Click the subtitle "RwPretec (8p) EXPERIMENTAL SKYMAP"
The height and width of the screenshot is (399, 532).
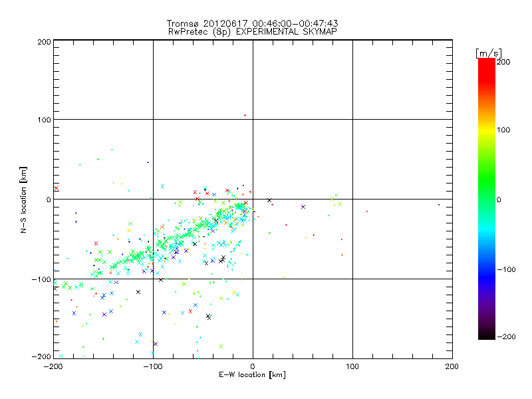[253, 32]
